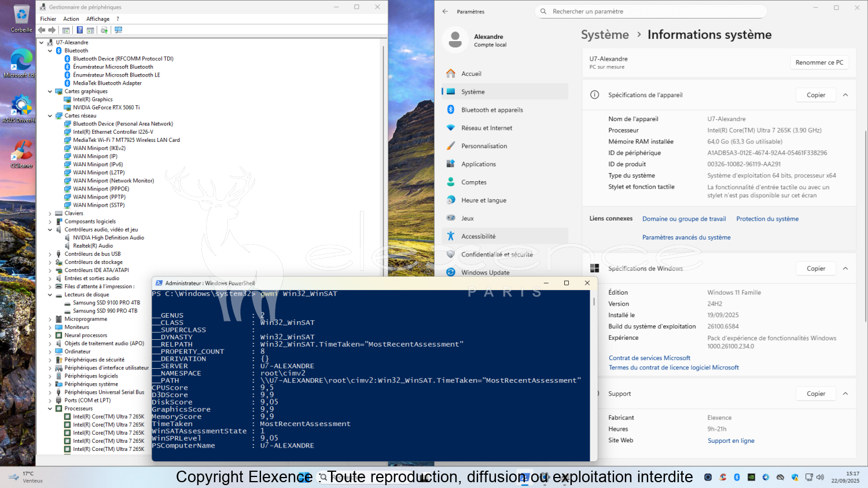Expand the Claviers device category
The image size is (868, 488).
coord(50,214)
